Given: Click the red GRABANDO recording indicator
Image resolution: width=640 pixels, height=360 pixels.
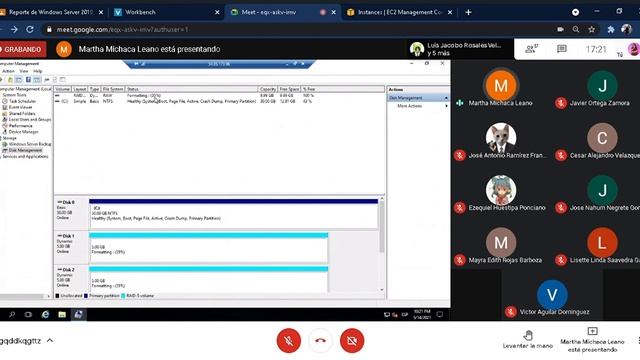Looking at the screenshot, I should click(23, 49).
